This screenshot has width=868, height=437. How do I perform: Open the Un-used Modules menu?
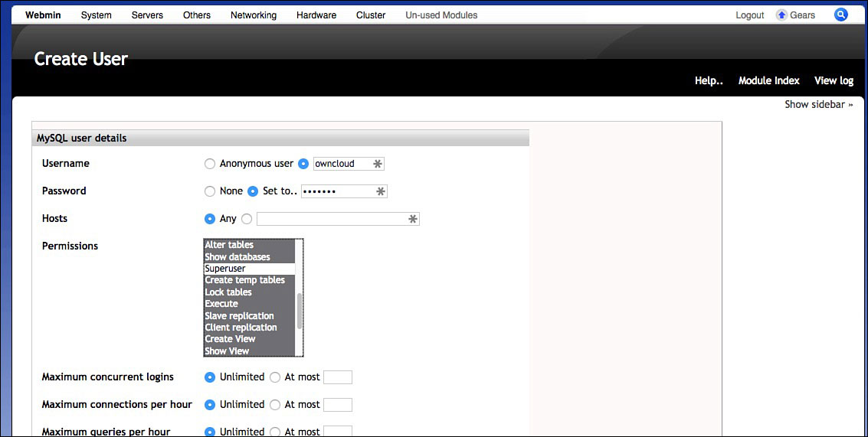441,15
